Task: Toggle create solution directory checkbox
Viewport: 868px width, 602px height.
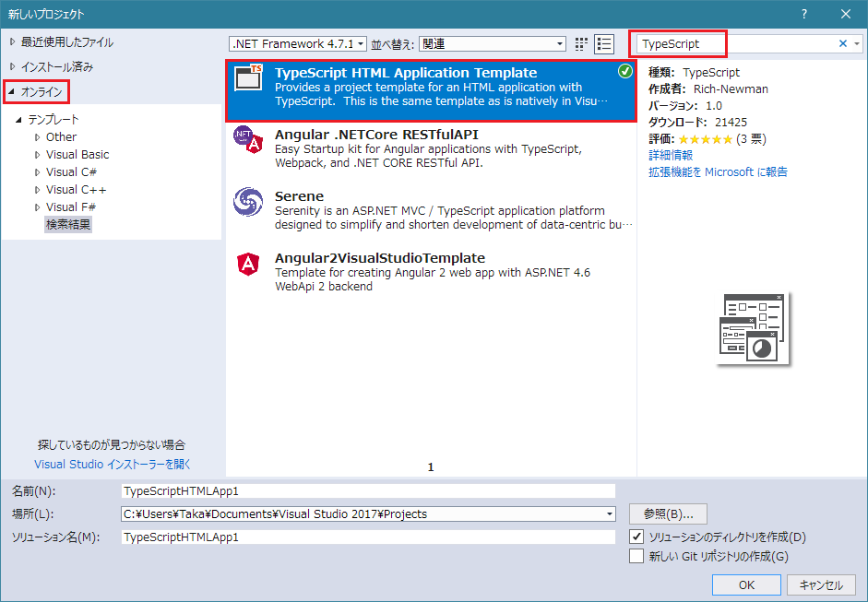Action: 636,537
